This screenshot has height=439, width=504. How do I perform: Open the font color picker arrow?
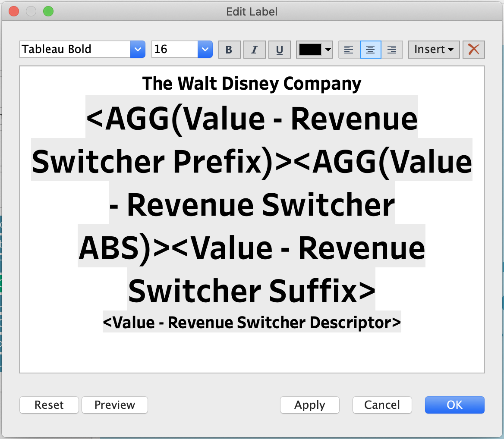(328, 50)
